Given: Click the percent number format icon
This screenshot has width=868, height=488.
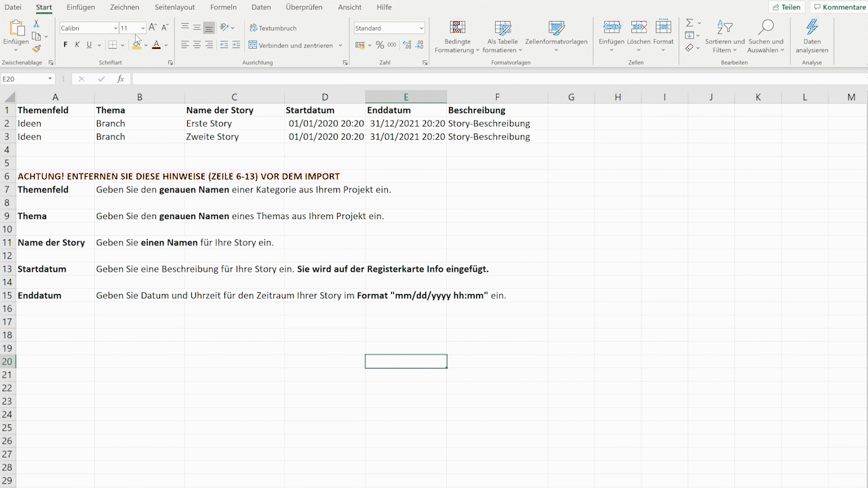Looking at the screenshot, I should pos(380,45).
